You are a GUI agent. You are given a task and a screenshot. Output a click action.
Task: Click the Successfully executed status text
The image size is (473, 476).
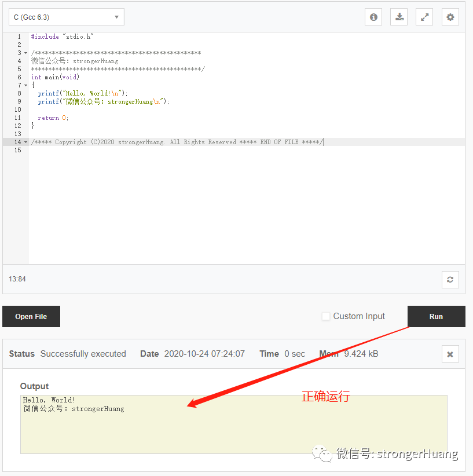83,354
